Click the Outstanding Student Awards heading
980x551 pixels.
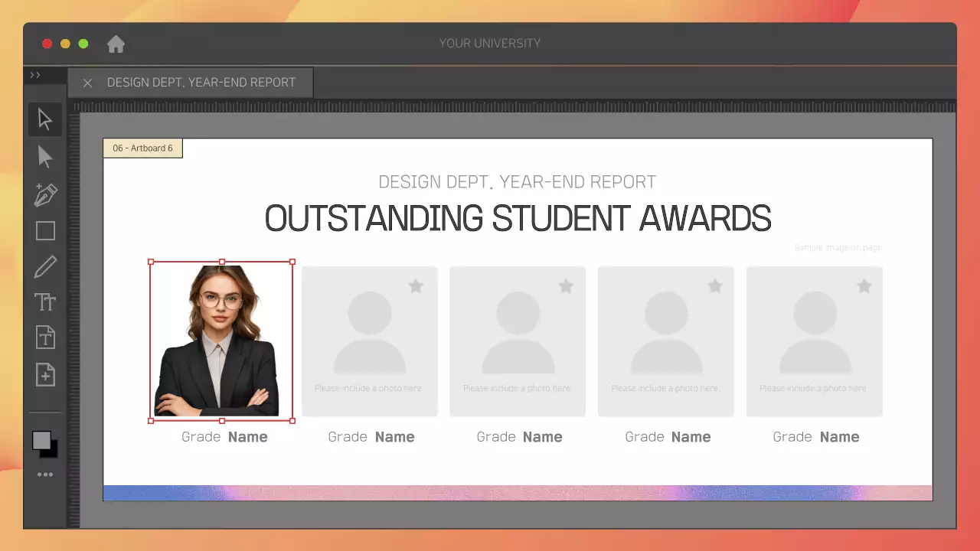(518, 219)
